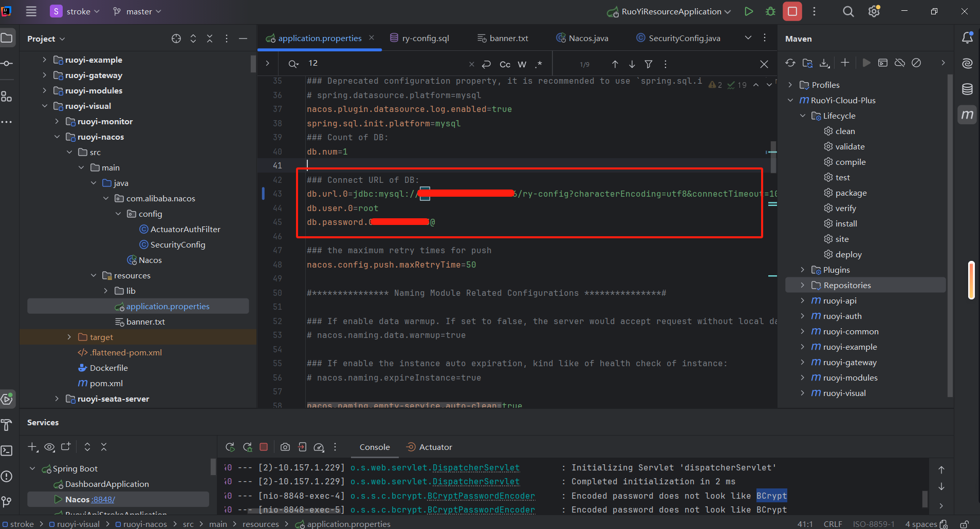Expand the ruoyi-example folder in Project tree
Viewport: 980px width, 529px height.
[x=44, y=60]
